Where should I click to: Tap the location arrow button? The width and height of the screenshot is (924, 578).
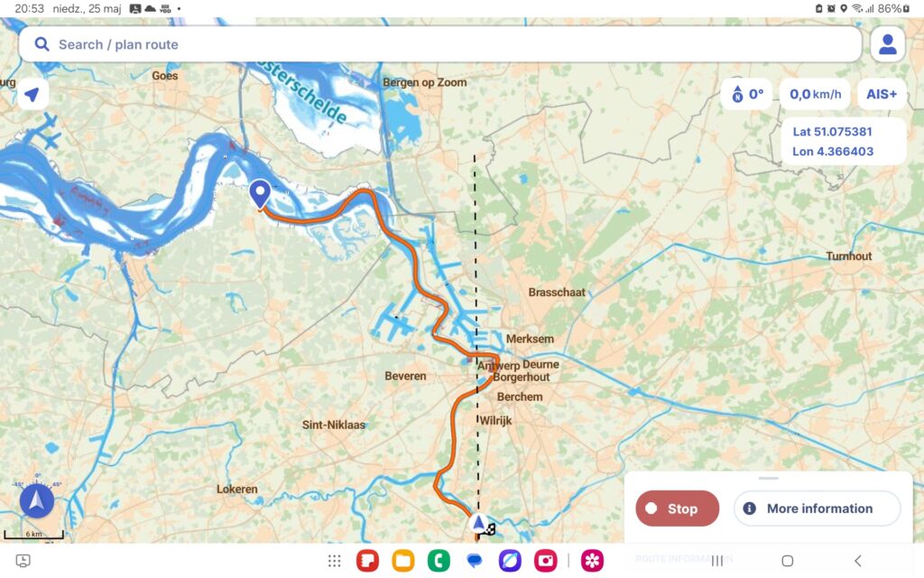[32, 94]
